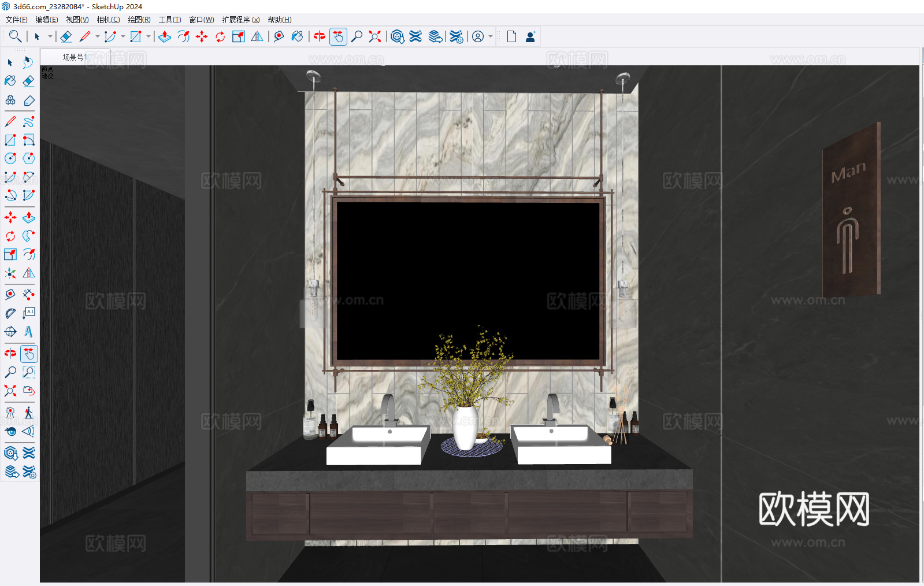Viewport: 924px width, 586px height.
Task: Choose the Move tool in top toolbar
Action: 202,36
